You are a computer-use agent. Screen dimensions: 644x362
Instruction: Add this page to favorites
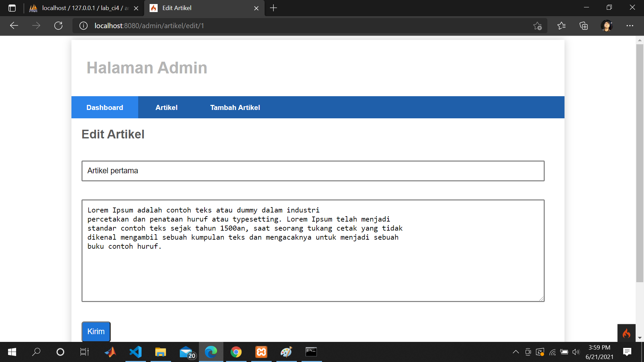click(x=538, y=25)
